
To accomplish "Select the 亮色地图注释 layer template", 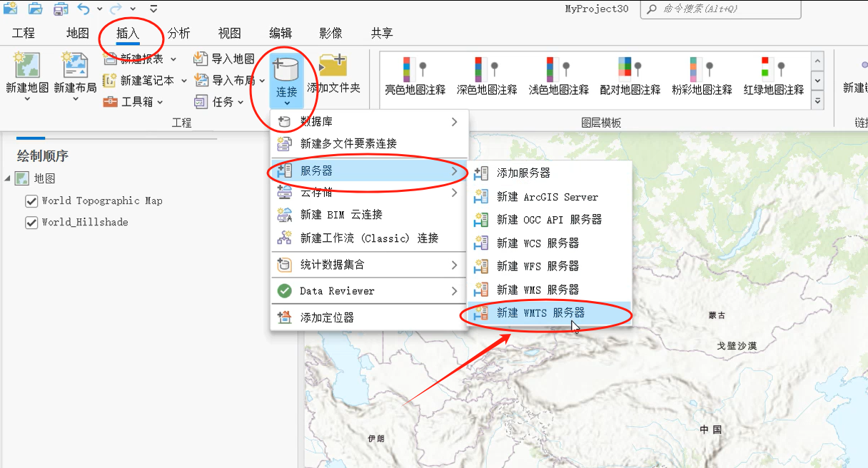I will click(415, 71).
